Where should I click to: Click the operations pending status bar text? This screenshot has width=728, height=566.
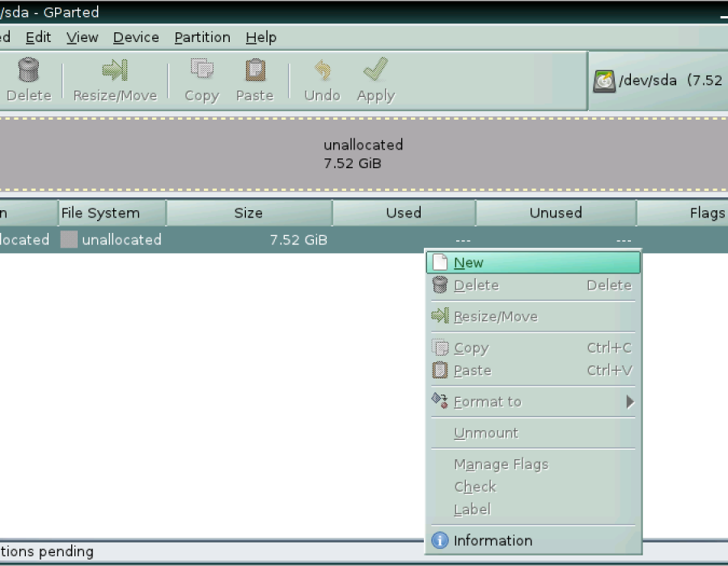[46, 551]
